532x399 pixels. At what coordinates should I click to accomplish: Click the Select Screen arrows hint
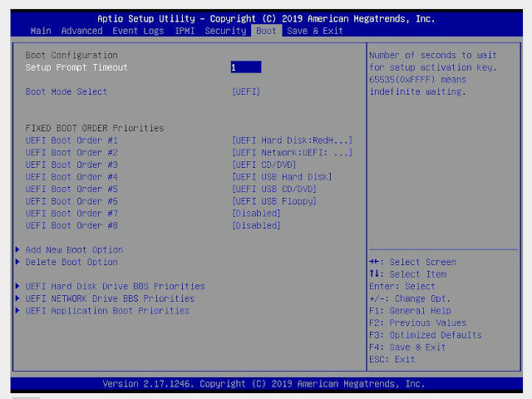[x=412, y=262]
